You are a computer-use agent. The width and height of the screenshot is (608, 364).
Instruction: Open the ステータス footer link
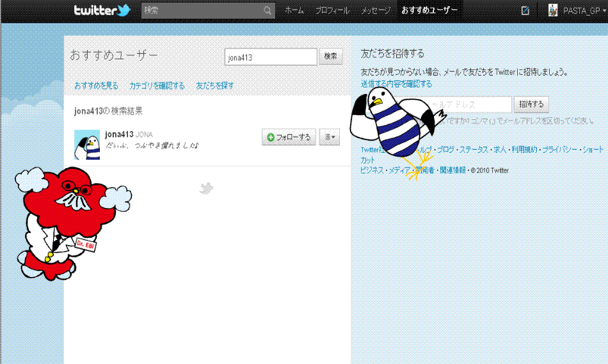[x=474, y=150]
